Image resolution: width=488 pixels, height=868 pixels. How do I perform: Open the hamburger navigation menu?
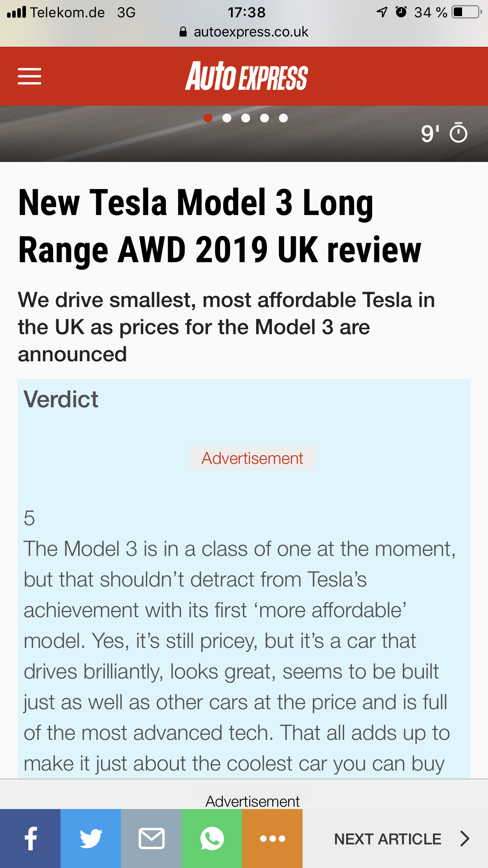(29, 76)
